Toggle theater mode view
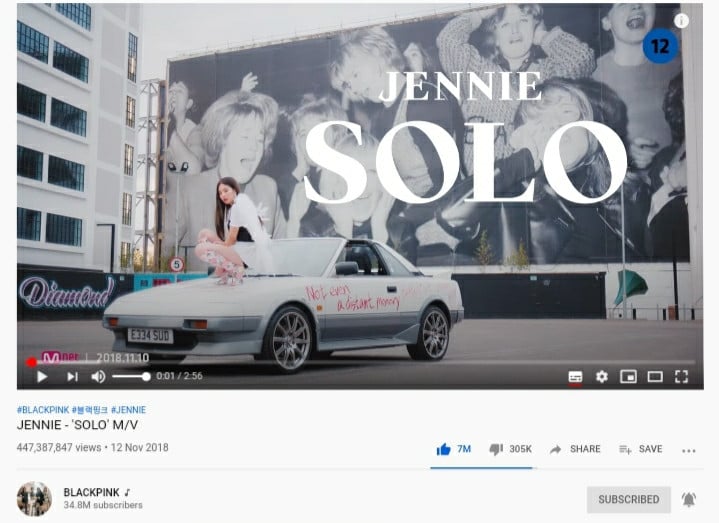This screenshot has height=523, width=719. click(x=655, y=377)
